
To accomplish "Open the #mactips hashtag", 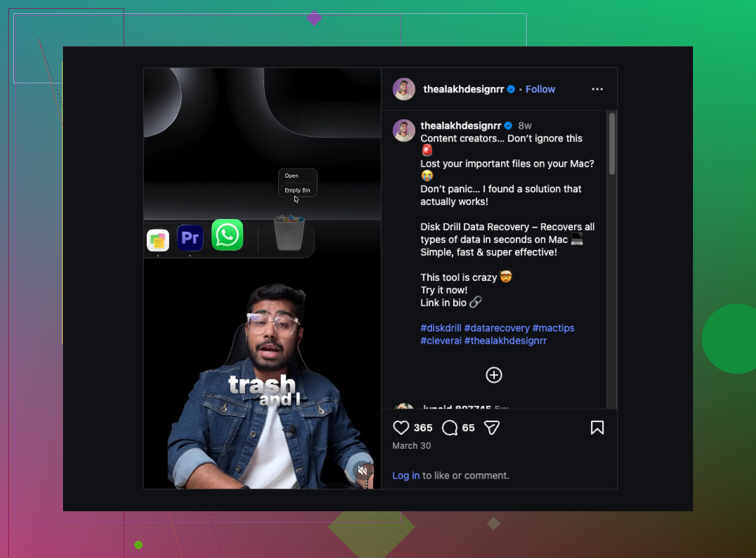I will click(553, 328).
